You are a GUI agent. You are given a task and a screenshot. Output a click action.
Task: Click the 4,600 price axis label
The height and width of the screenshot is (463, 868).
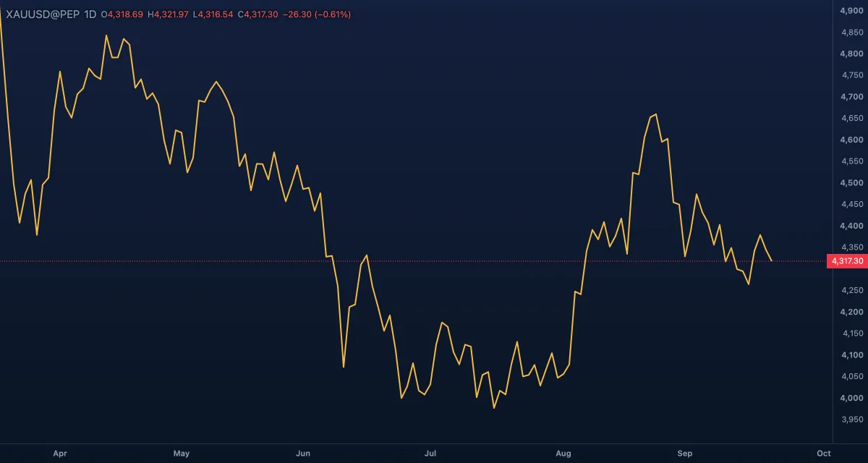[851, 140]
